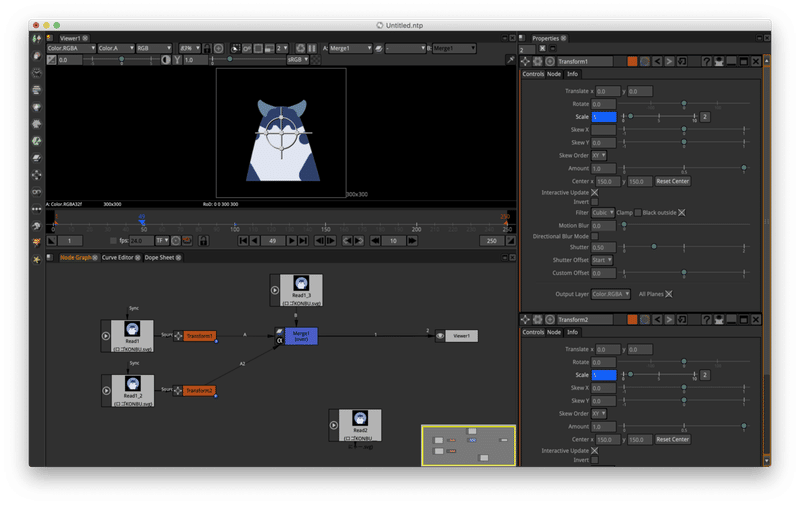This screenshot has height=505, width=800.
Task: Go to last frame
Action: point(303,240)
